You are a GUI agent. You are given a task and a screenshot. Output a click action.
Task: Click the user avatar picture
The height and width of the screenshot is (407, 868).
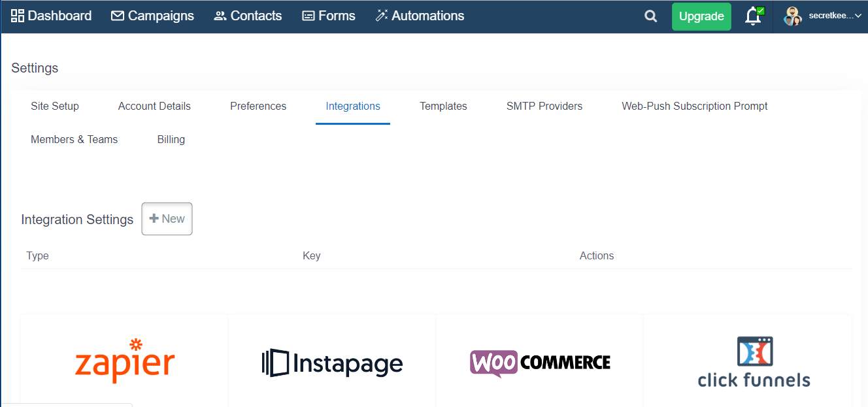point(793,16)
